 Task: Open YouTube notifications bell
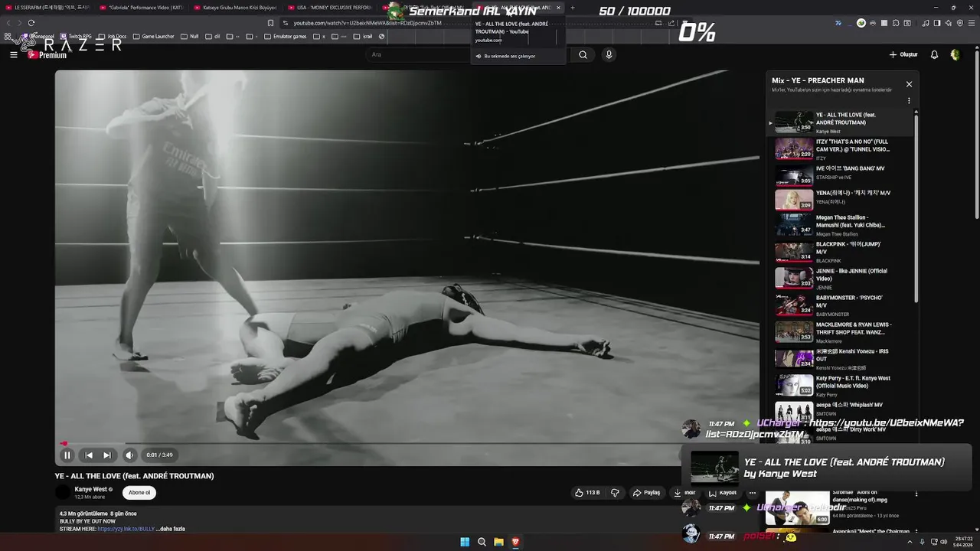[934, 54]
